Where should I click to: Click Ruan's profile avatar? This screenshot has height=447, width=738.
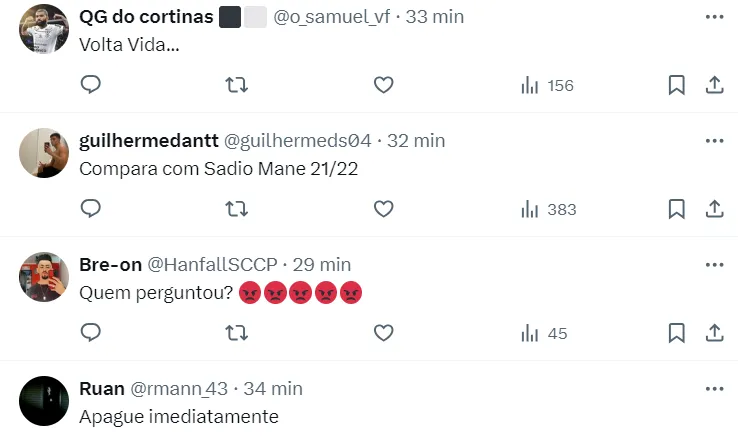[44, 401]
